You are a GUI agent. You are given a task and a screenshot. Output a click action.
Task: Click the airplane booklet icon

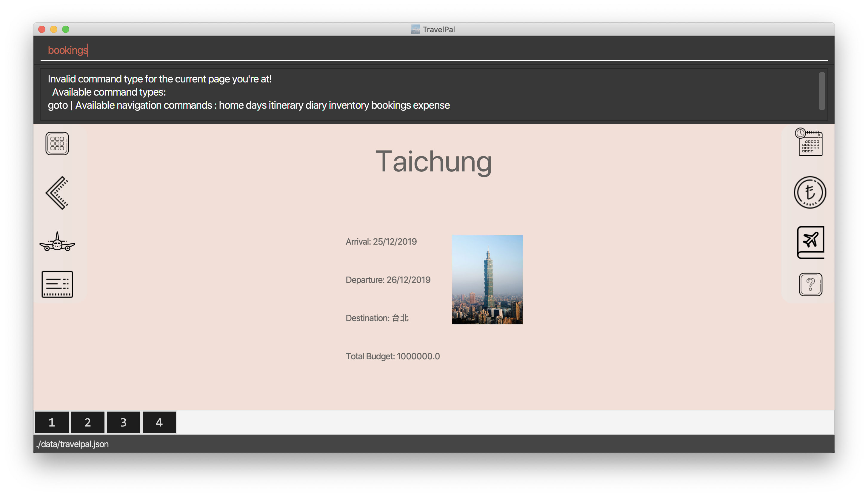tap(810, 242)
